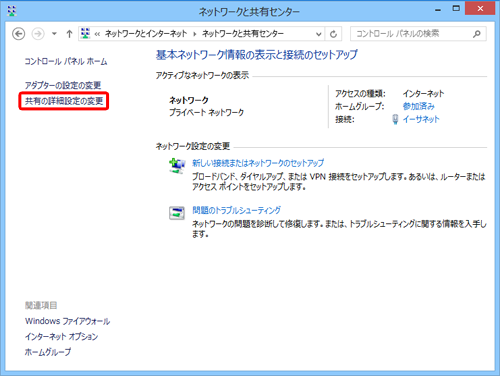
Task: Open ホームグループ related item
Action: click(x=48, y=352)
